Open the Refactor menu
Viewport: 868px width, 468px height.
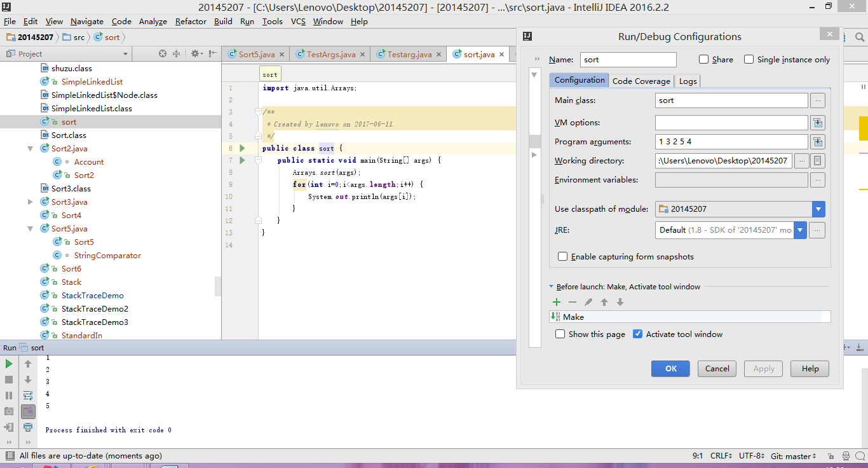(191, 21)
